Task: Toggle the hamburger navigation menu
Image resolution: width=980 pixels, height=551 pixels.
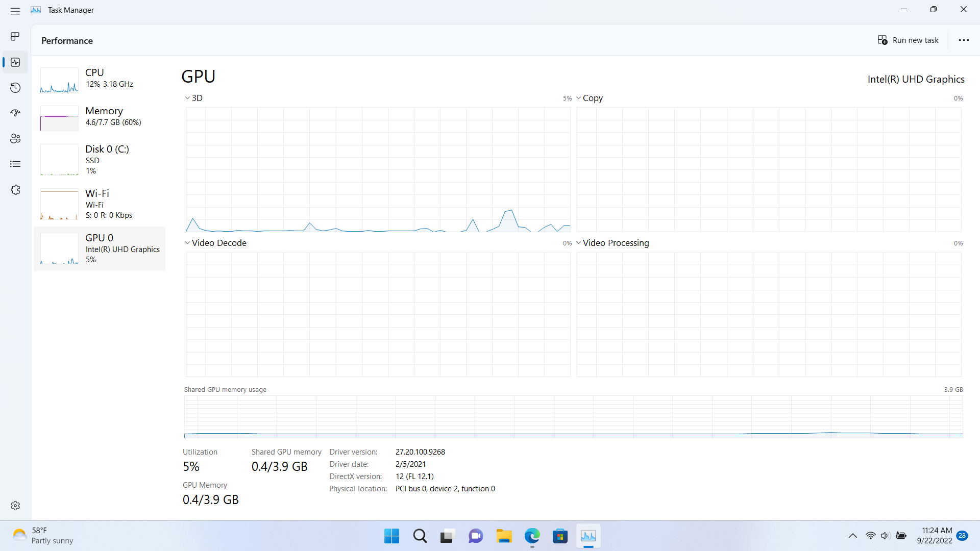Action: tap(15, 10)
